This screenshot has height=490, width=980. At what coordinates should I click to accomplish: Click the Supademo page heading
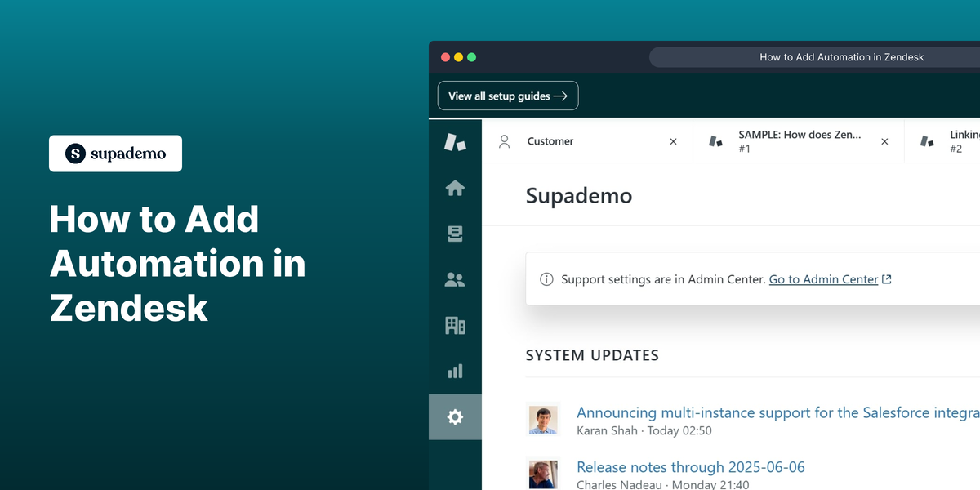coord(579,196)
